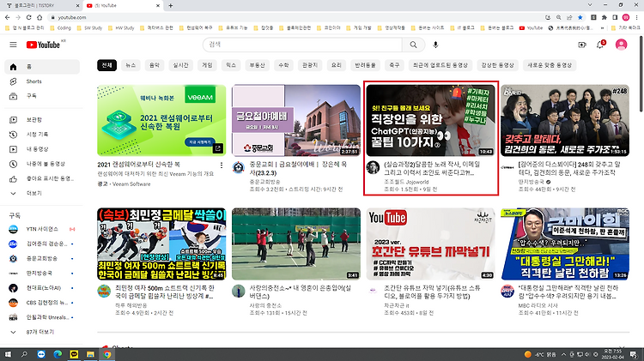Switch to the TISTORY browser tab
The width and height of the screenshot is (644, 361).
42,6
